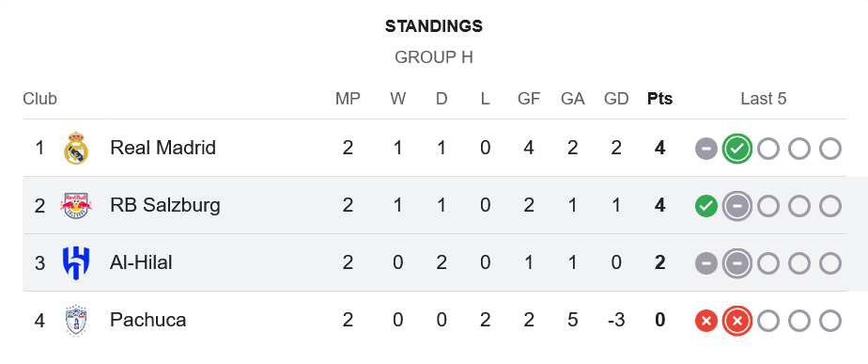Screen dimensions: 868x364
Task: Click the RB Salzburg Red Bull logo
Action: tap(76, 206)
